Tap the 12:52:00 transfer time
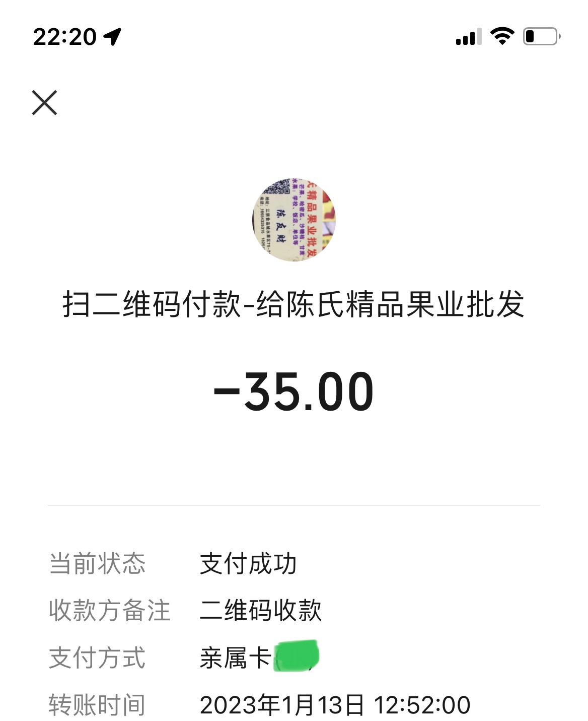 422,705
